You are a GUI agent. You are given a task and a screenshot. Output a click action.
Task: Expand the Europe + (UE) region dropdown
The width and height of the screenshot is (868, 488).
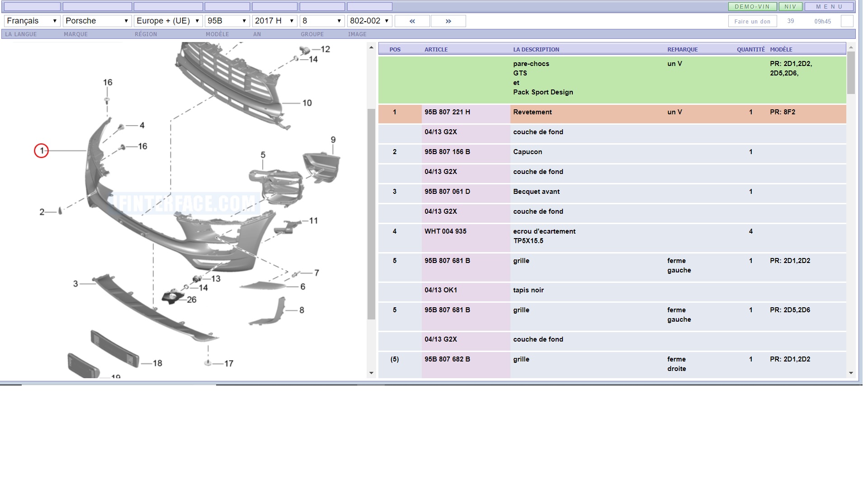click(168, 21)
